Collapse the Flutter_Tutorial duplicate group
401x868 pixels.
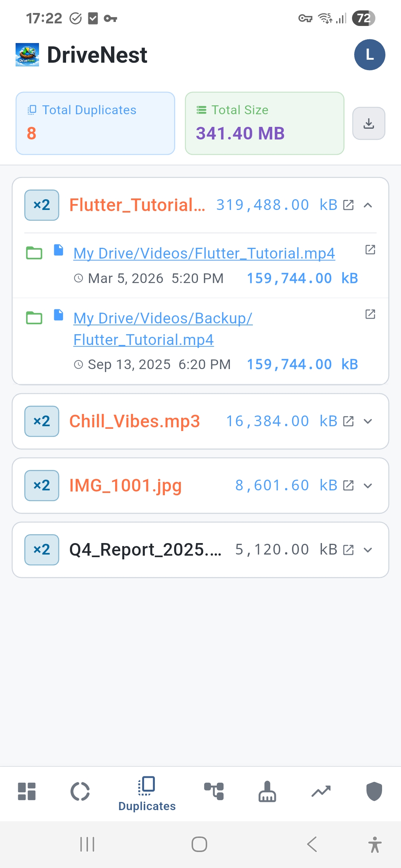(368, 205)
